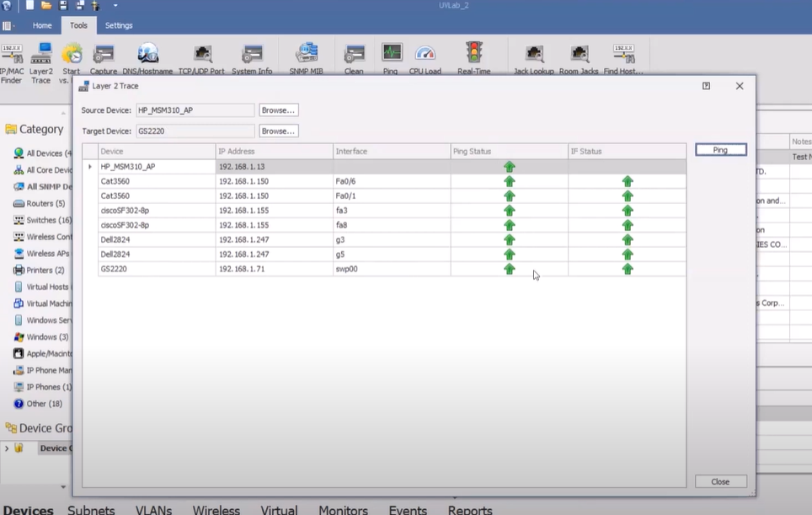Sort by IF Status column header
812x515 pixels.
click(628, 151)
